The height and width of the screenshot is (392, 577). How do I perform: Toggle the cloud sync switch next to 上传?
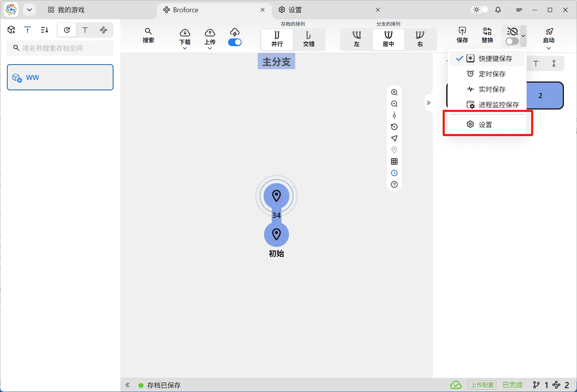(235, 42)
